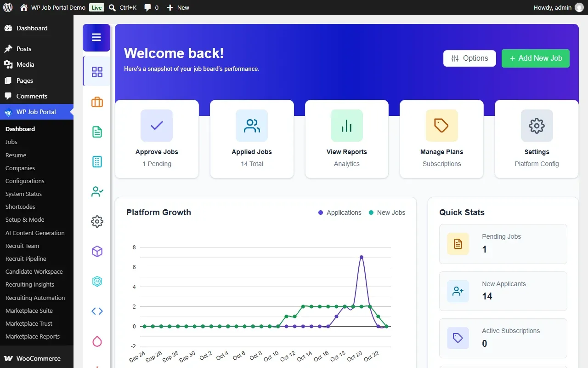Open WooCommerce in admin menu

coord(37,358)
